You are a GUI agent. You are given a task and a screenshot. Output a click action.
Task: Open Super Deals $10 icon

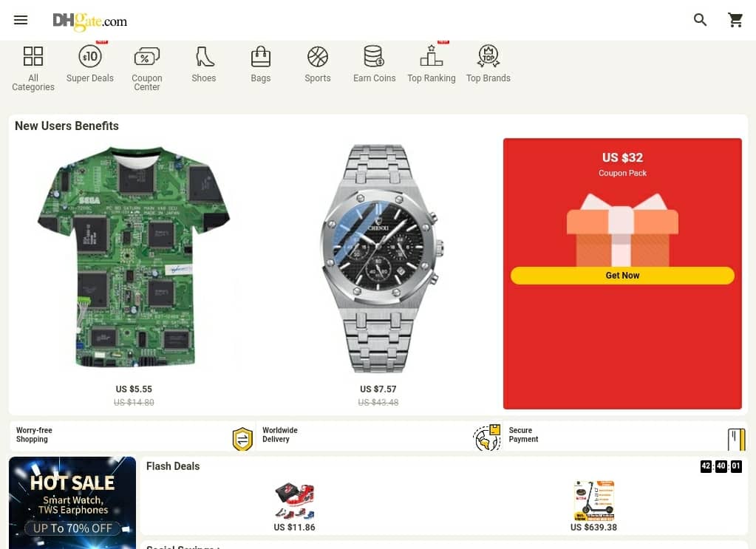90,56
